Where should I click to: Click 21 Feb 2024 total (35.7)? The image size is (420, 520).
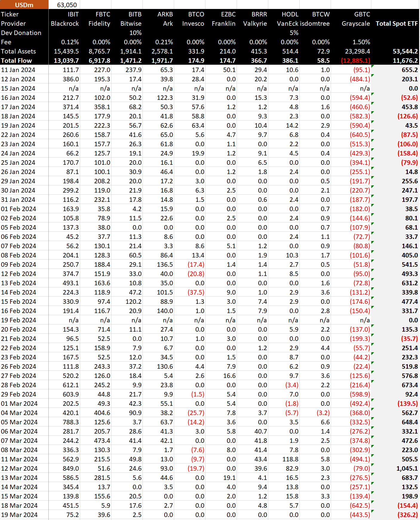409,339
